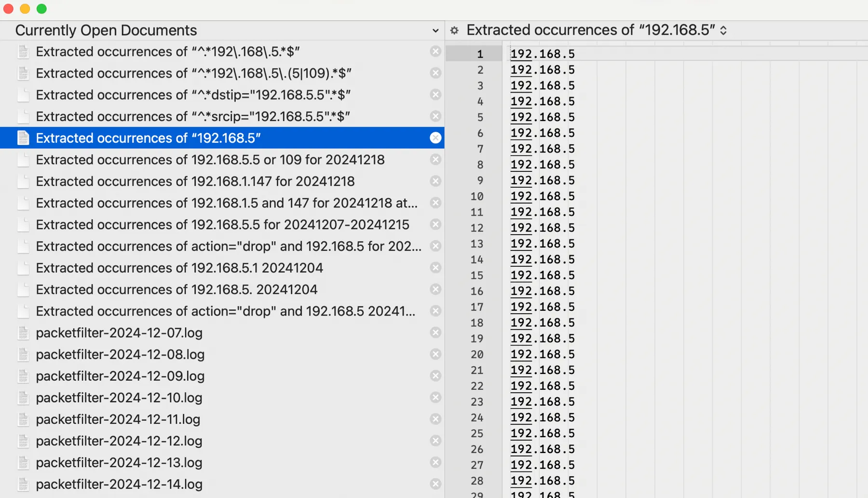Click the gear icon in the editor pane header
Viewport: 868px width, 498px height.
[x=454, y=30]
